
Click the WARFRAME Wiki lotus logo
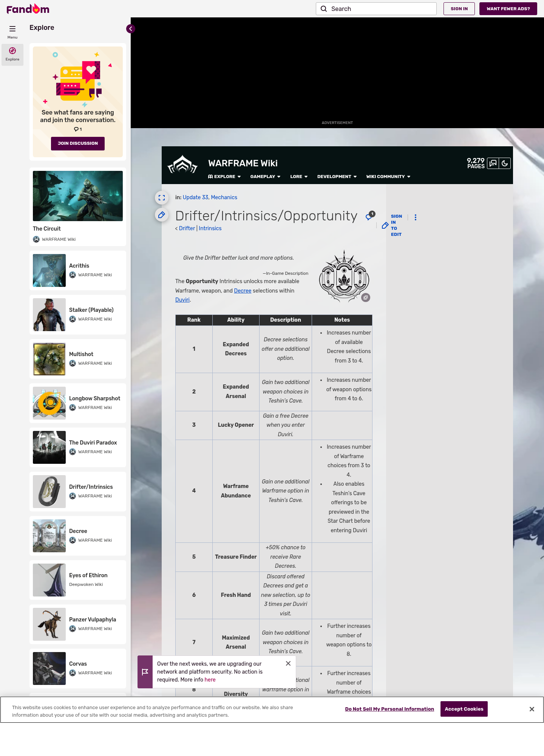tap(182, 165)
